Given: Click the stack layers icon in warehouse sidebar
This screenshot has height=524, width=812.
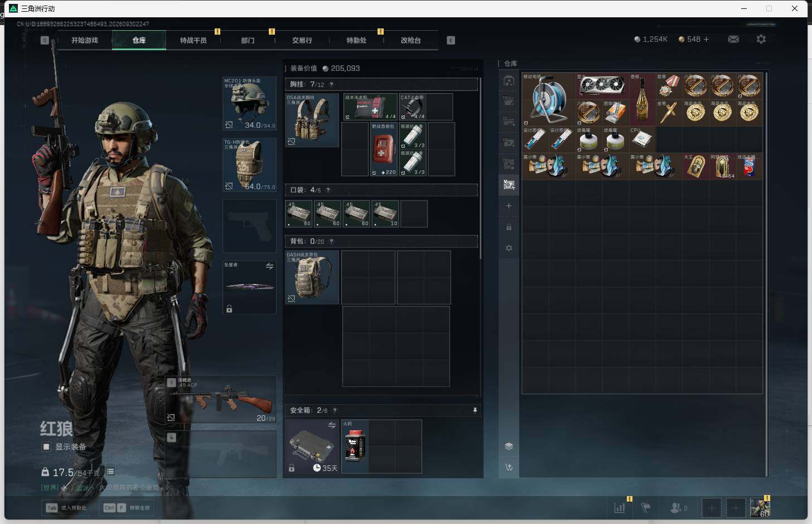Looking at the screenshot, I should (509, 446).
